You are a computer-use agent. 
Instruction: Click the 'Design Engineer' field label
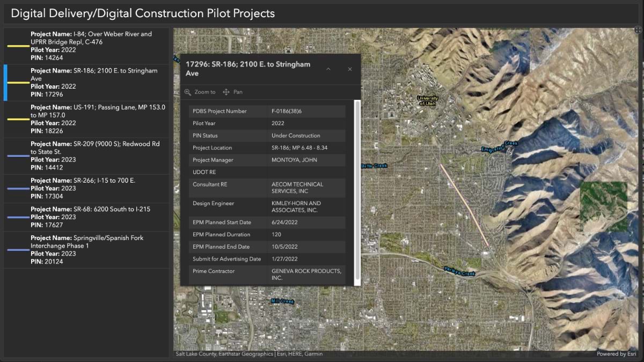coord(213,204)
